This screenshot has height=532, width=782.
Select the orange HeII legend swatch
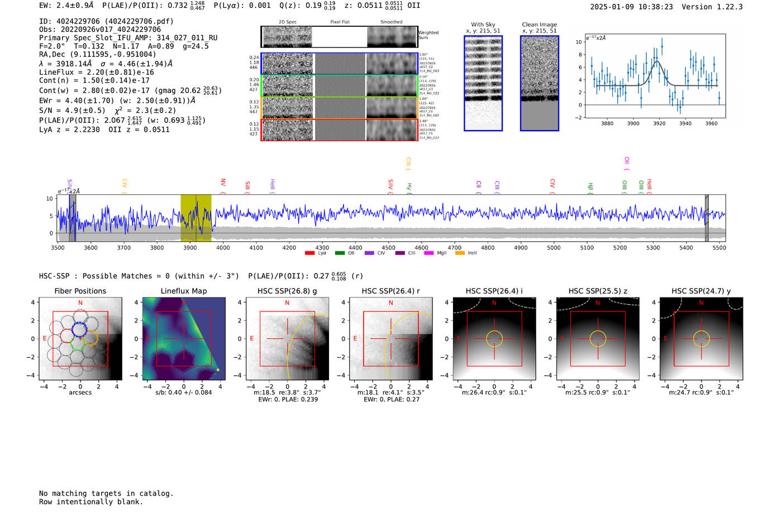pos(460,253)
